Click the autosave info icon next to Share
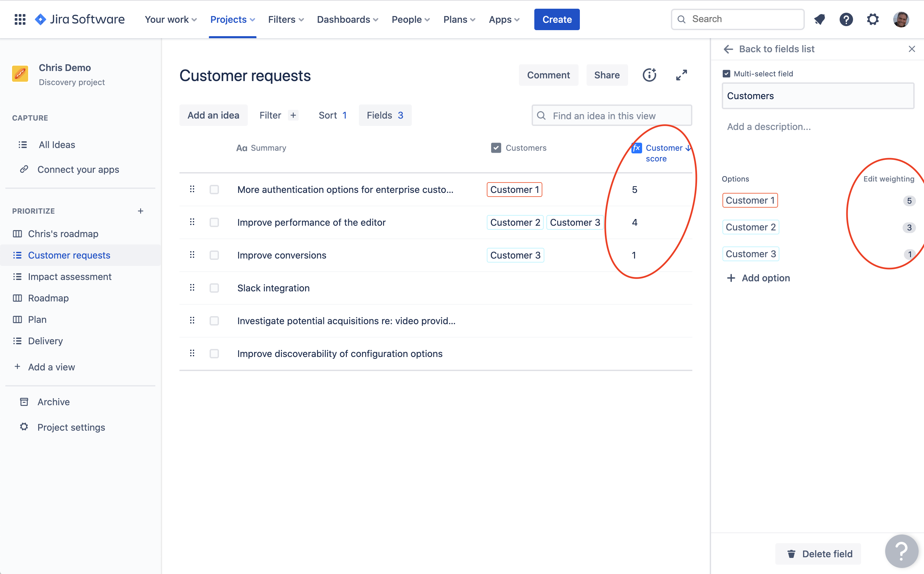This screenshot has width=924, height=574. (x=649, y=75)
